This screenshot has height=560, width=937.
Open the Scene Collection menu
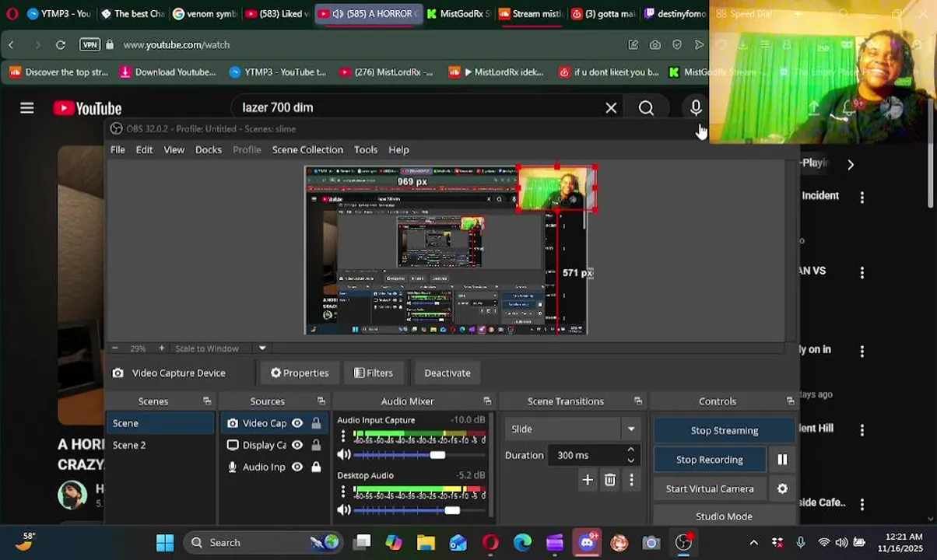click(x=307, y=149)
